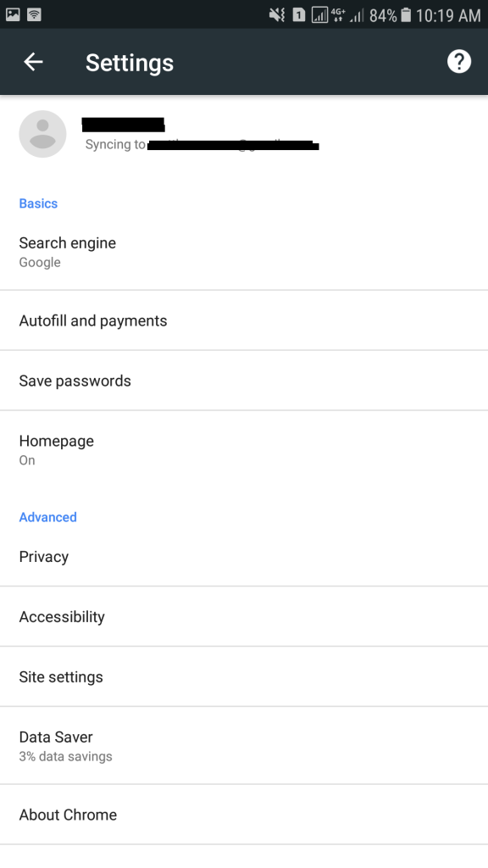Tap the Syncing to account row
488x868 pixels.
point(244,134)
